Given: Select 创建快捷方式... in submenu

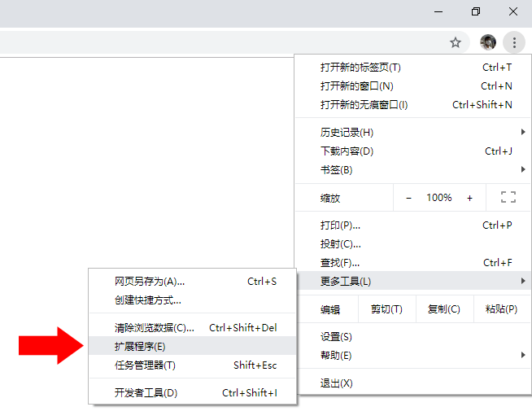Looking at the screenshot, I should pyautogui.click(x=192, y=300).
